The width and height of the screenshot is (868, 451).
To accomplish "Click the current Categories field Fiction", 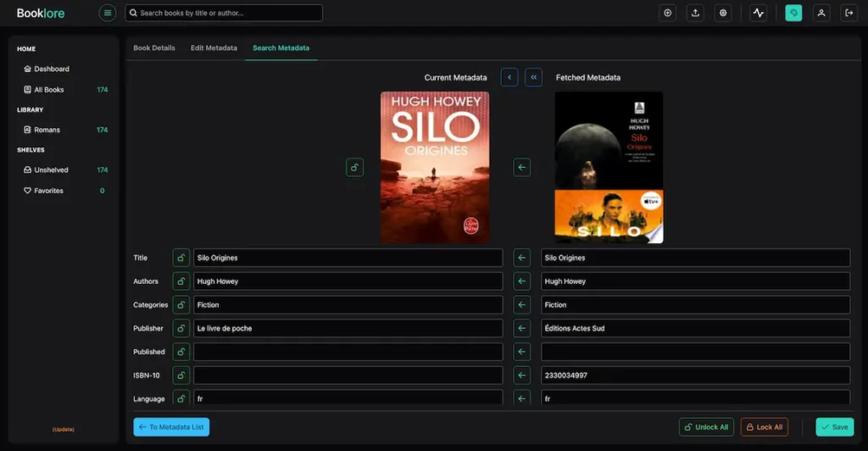I will (348, 305).
